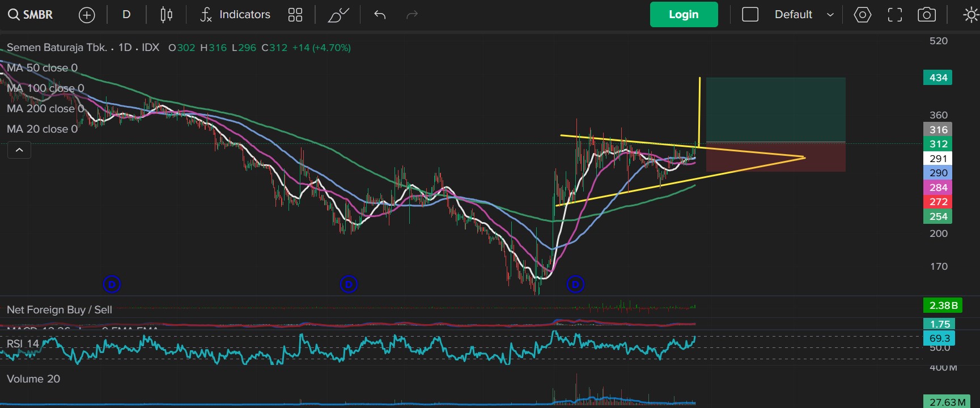980x408 pixels.
Task: Toggle the square layout checkbox
Action: pyautogui.click(x=750, y=15)
